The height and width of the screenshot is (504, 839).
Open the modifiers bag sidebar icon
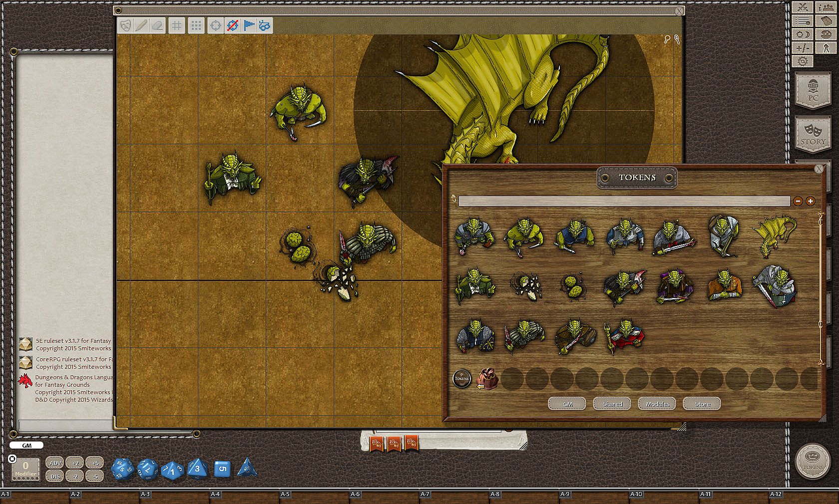(x=826, y=21)
